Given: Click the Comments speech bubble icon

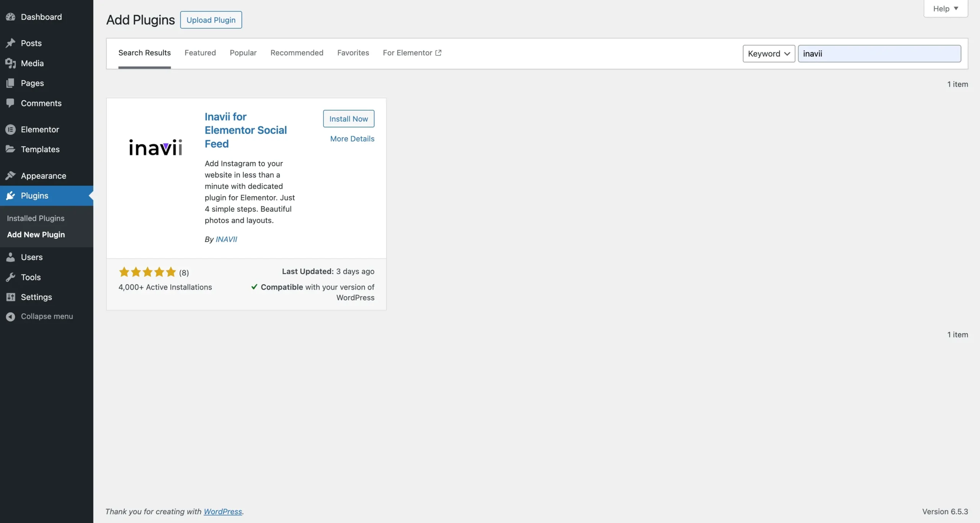Looking at the screenshot, I should (10, 103).
